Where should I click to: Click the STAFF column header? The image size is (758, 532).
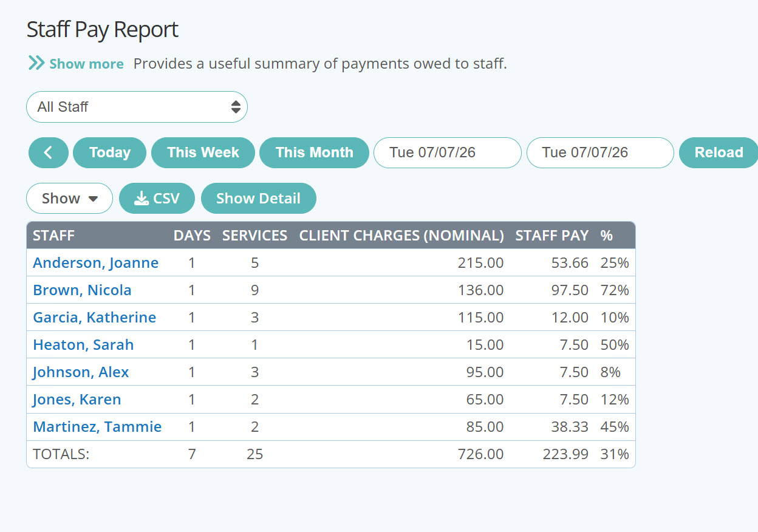[x=53, y=236]
